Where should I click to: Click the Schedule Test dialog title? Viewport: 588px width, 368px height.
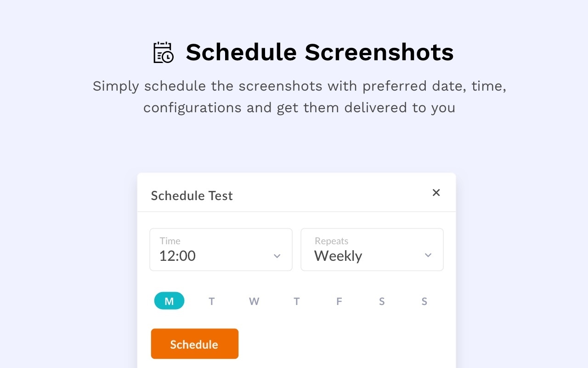[192, 195]
